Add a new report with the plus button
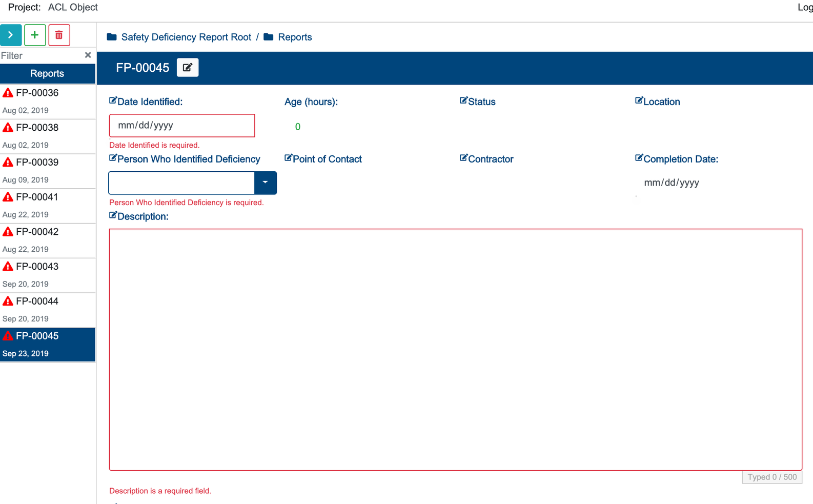Screen dimensions: 813x504 [35, 35]
